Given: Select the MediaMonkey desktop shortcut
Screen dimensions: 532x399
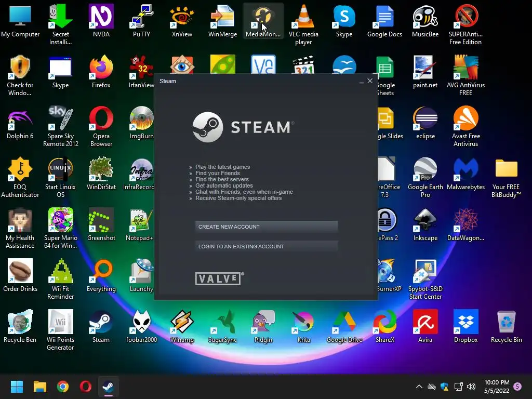Looking at the screenshot, I should 263,22.
